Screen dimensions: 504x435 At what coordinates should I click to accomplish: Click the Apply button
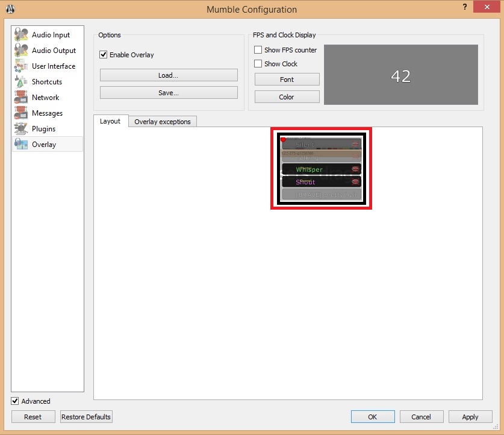click(x=470, y=417)
